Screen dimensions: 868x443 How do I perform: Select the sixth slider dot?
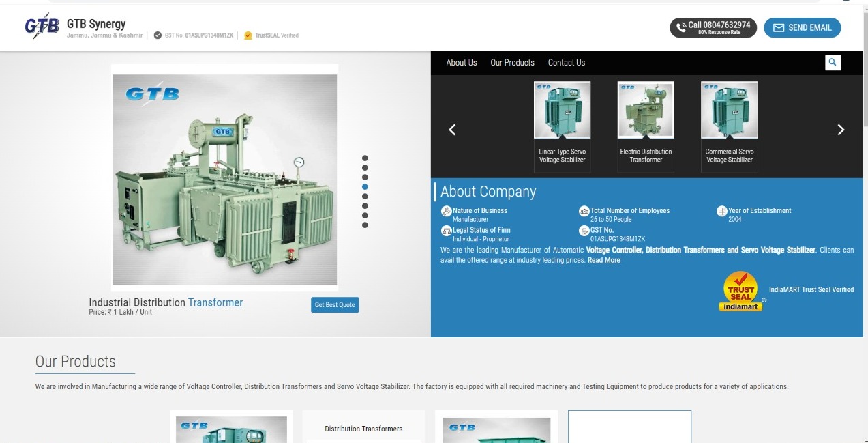pos(365,205)
